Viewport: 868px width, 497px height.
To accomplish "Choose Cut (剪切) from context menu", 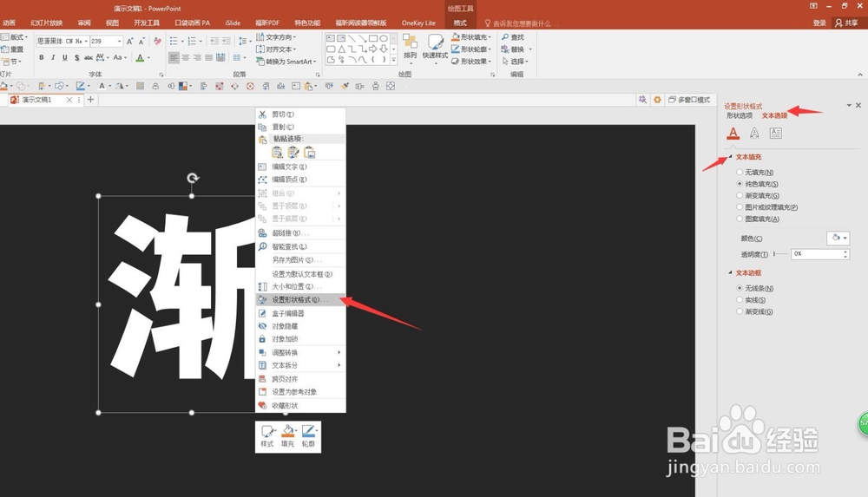I will 300,114.
